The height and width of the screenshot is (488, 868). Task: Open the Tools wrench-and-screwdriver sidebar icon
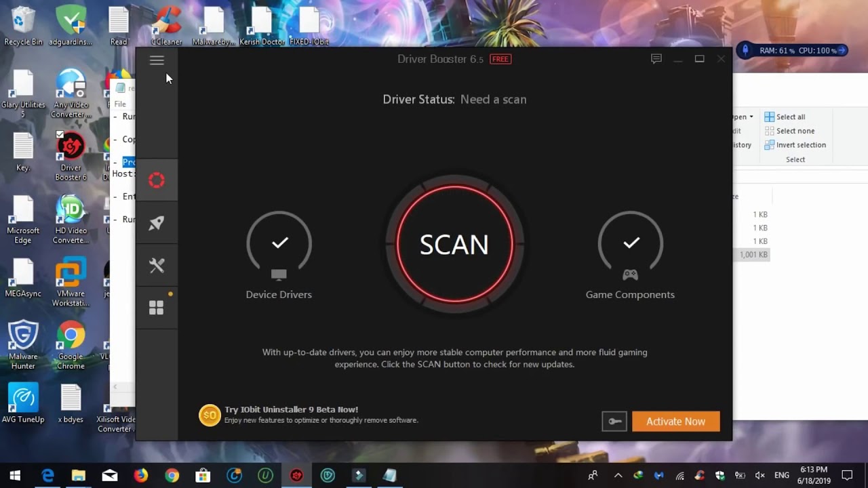[157, 265]
